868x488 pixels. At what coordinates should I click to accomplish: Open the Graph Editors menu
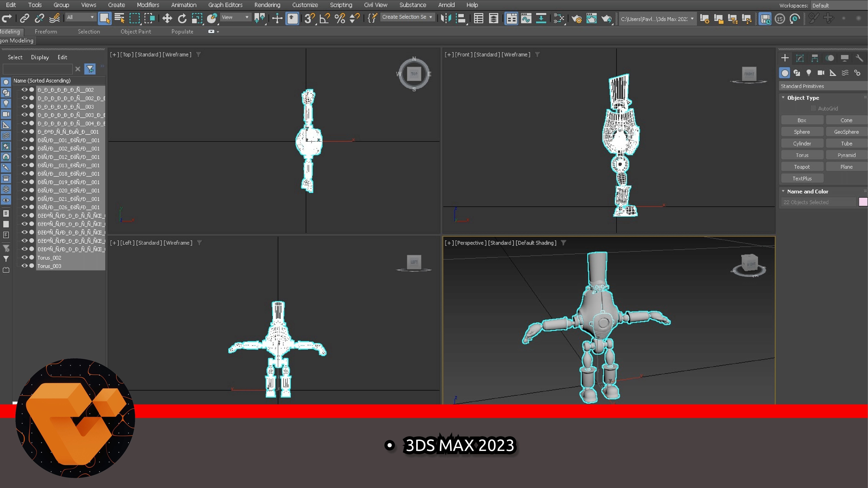pyautogui.click(x=225, y=5)
